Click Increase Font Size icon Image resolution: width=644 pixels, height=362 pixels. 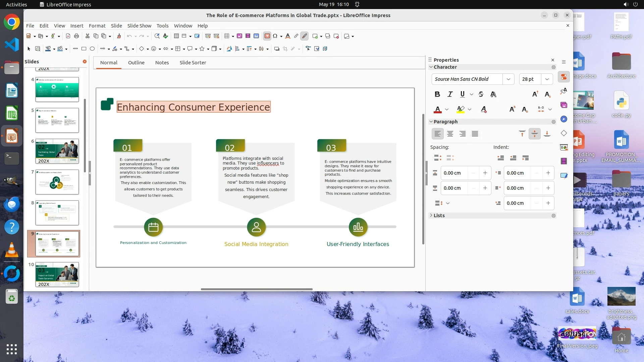[535, 94]
